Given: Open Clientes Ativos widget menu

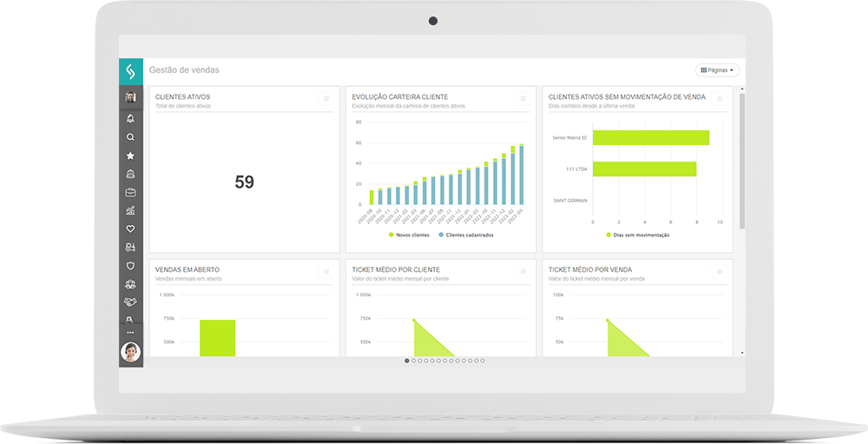Looking at the screenshot, I should tap(326, 99).
